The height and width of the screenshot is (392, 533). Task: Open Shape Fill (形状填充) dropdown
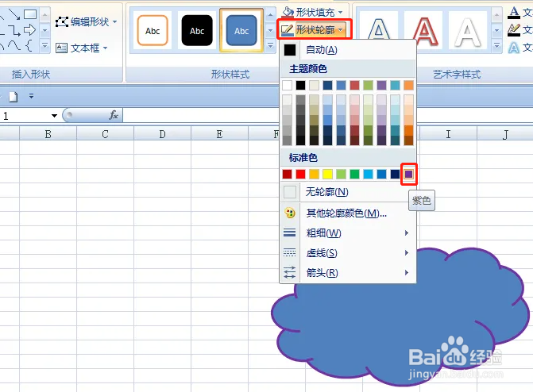tap(313, 13)
